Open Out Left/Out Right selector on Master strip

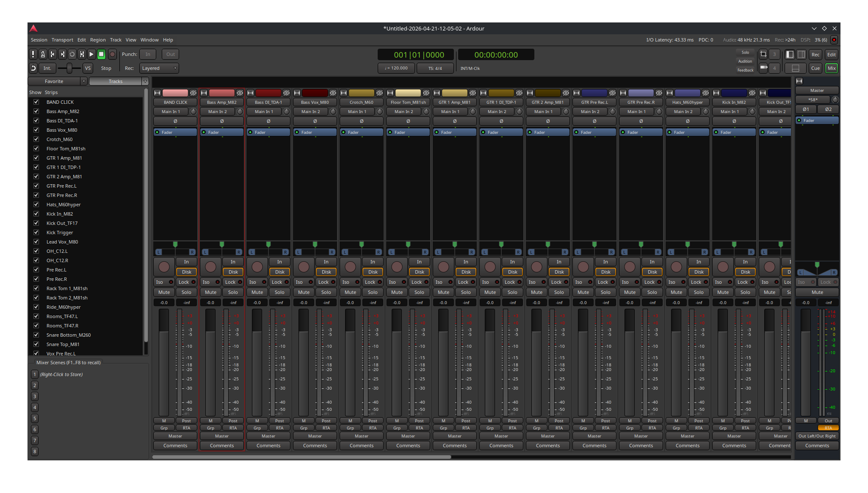tap(817, 436)
